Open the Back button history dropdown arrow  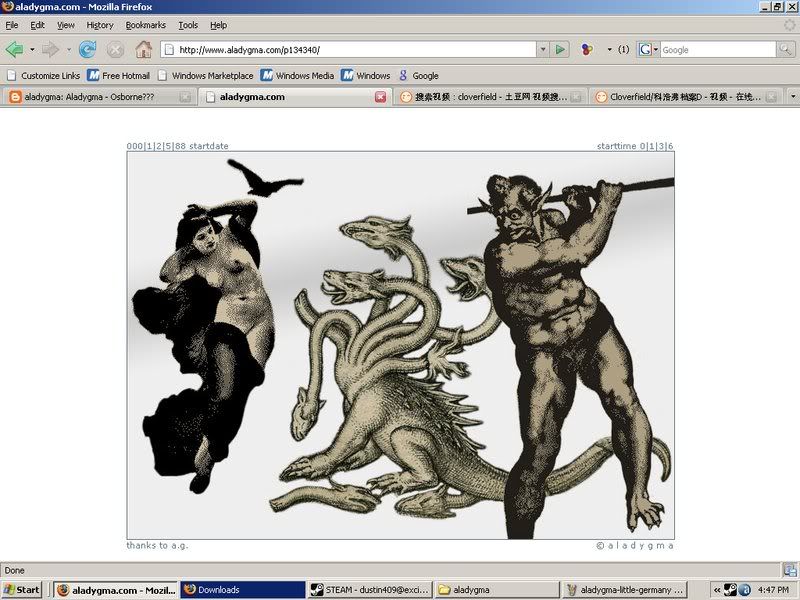32,49
